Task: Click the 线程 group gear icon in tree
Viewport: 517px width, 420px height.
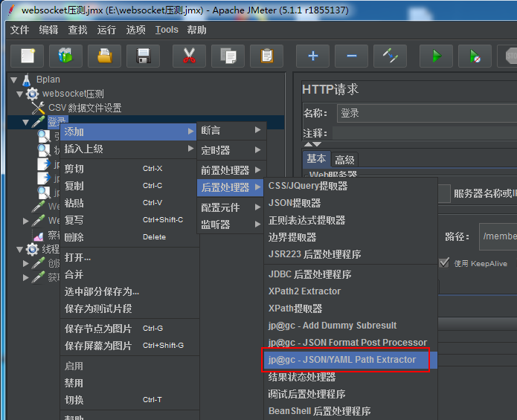Action: click(32, 249)
